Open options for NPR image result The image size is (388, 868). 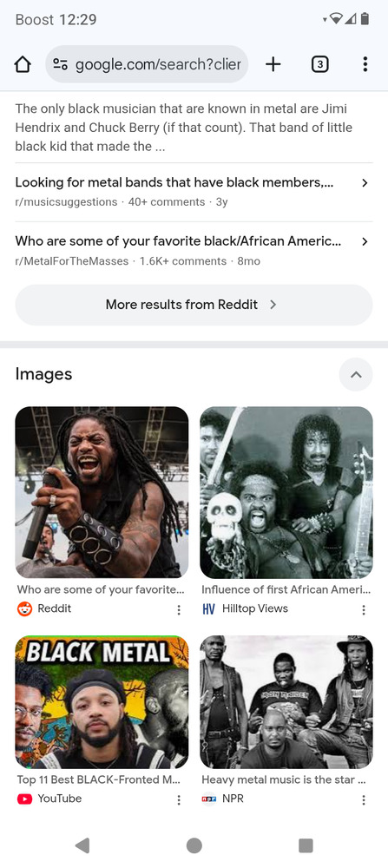364,799
